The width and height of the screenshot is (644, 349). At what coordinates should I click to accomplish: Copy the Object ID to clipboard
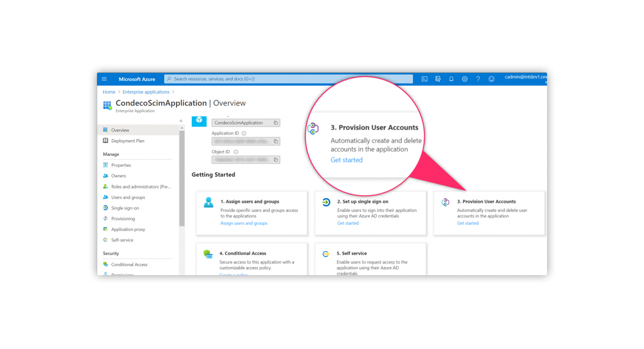pyautogui.click(x=276, y=160)
